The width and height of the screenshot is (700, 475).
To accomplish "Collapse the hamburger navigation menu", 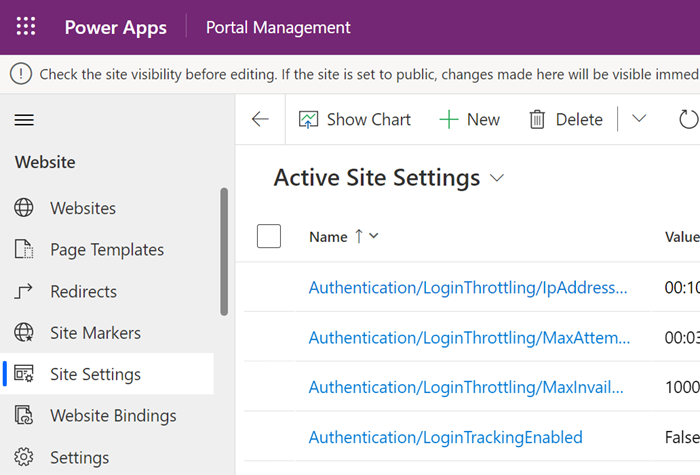I will [24, 120].
